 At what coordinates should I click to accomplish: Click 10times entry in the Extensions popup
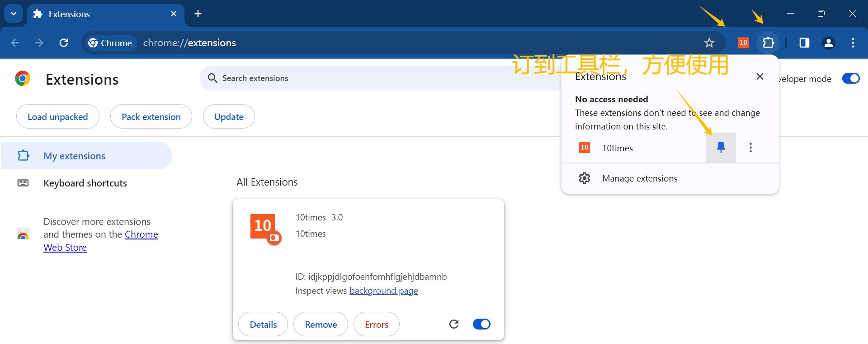(634, 148)
